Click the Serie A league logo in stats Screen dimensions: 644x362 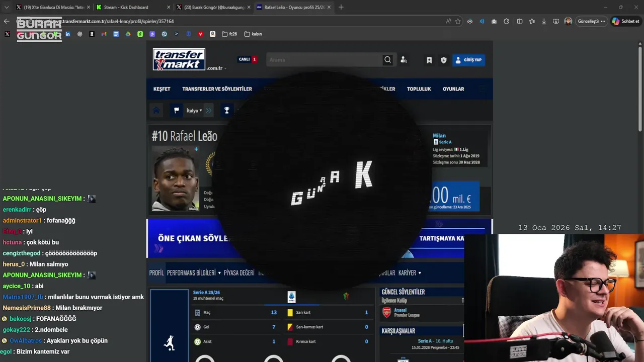(x=291, y=297)
